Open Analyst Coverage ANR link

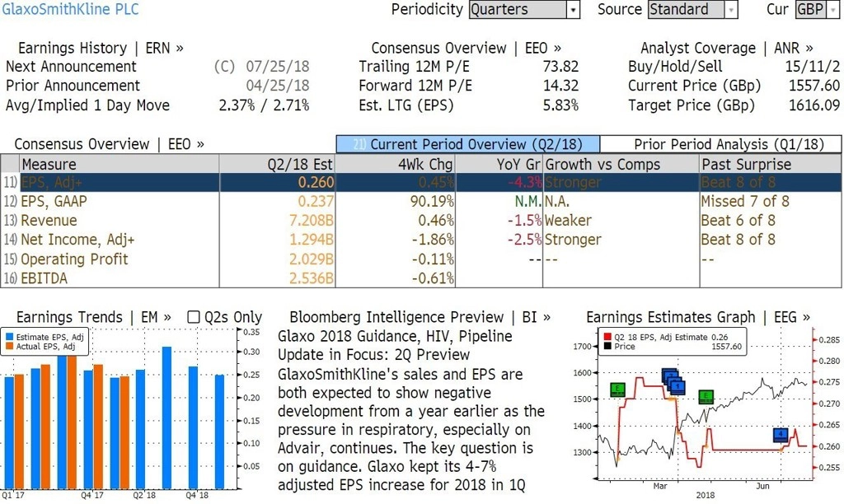tap(726, 49)
